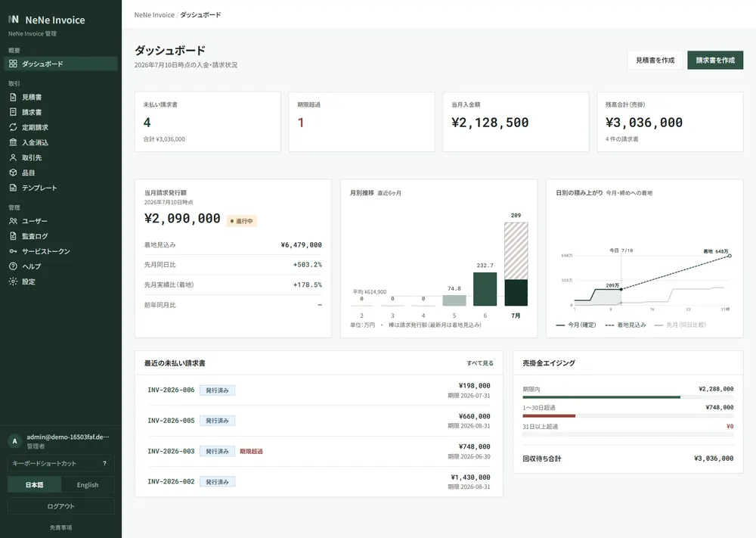Click the 品目 box icon

coord(13,173)
